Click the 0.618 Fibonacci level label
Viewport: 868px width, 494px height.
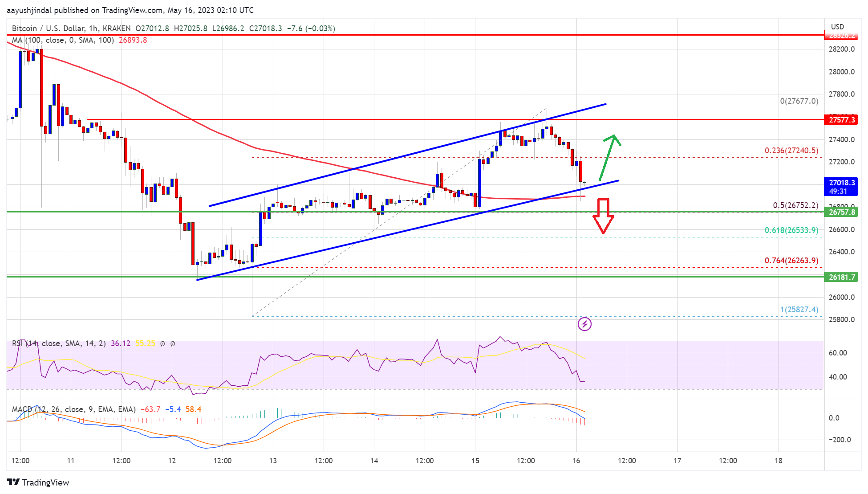[x=791, y=230]
